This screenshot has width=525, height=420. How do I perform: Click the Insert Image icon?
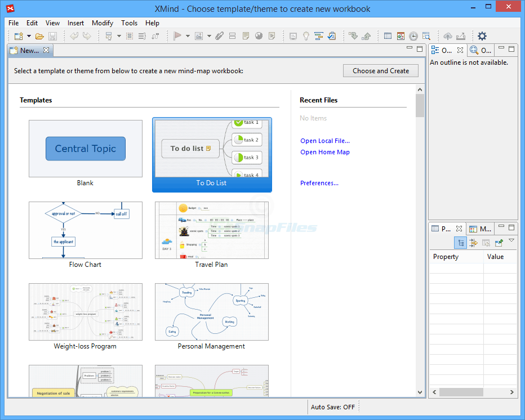pos(199,36)
